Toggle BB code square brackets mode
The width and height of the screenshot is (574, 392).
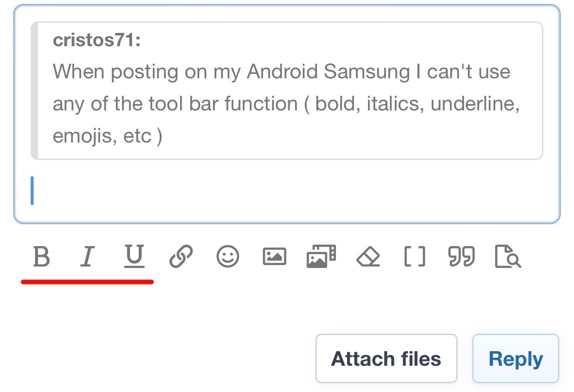coord(415,256)
